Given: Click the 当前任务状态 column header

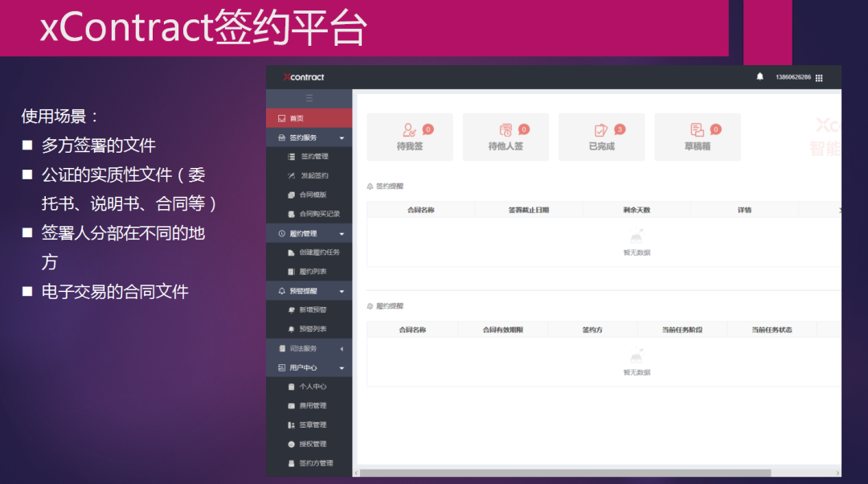Looking at the screenshot, I should (772, 330).
